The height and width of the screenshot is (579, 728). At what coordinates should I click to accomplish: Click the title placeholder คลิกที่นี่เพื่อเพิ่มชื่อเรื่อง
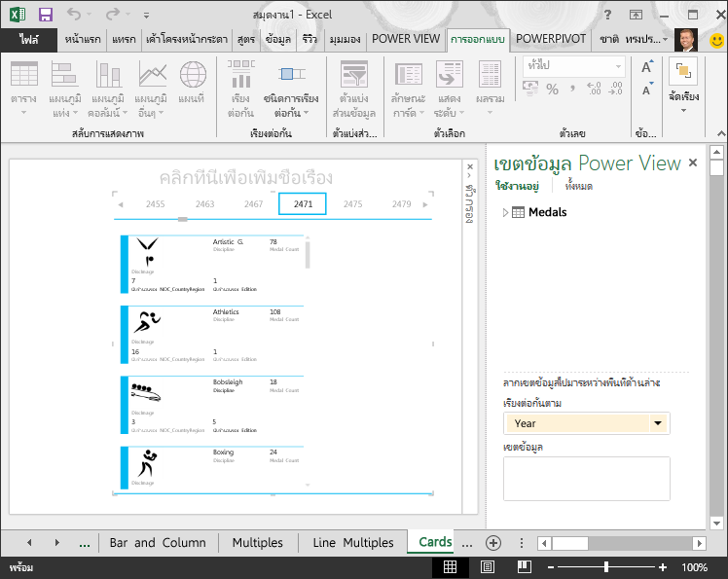click(245, 177)
